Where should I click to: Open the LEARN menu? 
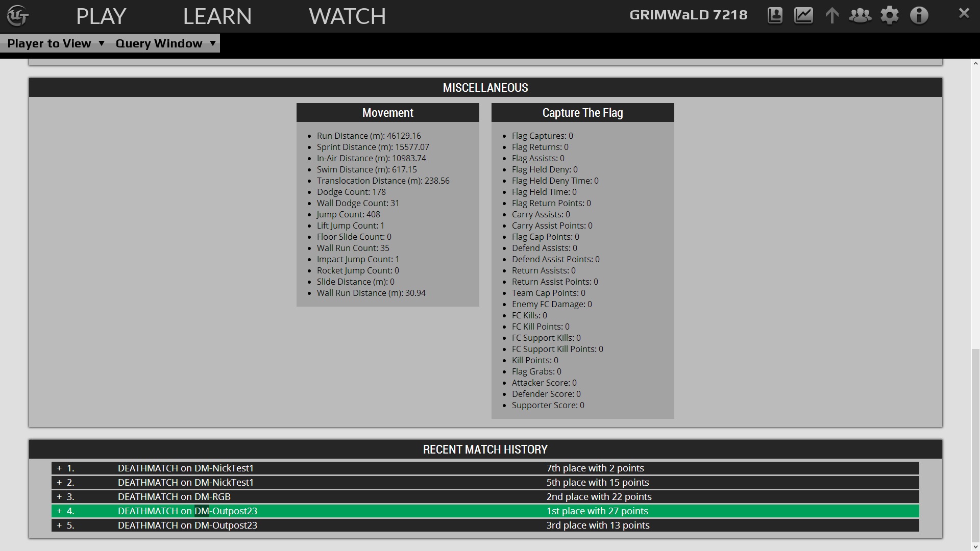point(217,16)
